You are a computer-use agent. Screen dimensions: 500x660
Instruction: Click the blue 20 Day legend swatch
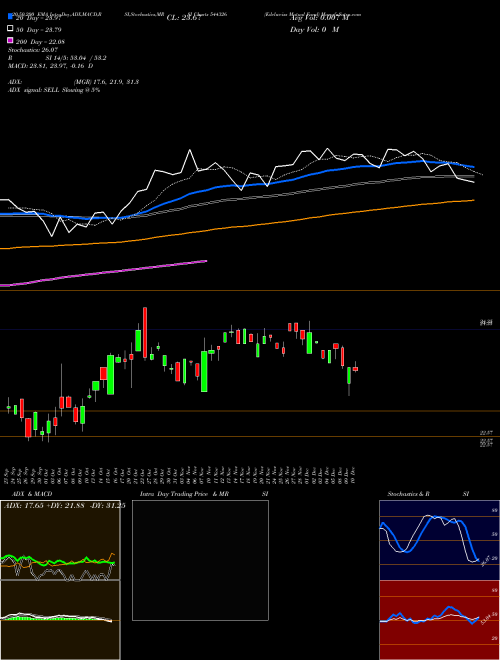pyautogui.click(x=10, y=17)
